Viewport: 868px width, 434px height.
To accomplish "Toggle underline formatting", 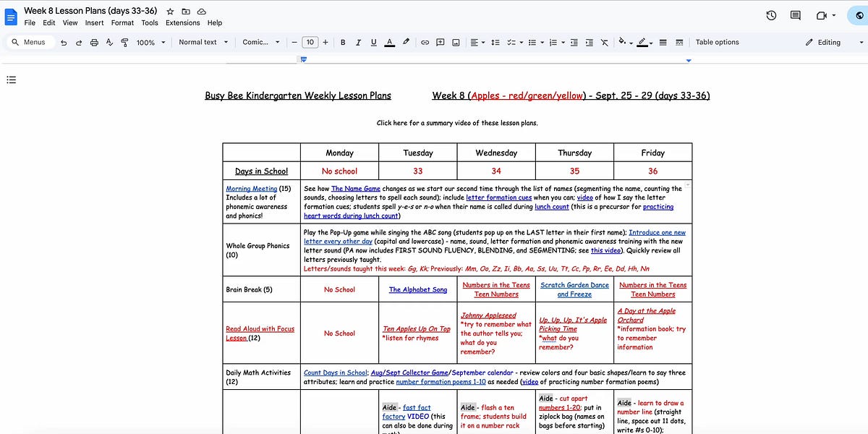I will 373,42.
